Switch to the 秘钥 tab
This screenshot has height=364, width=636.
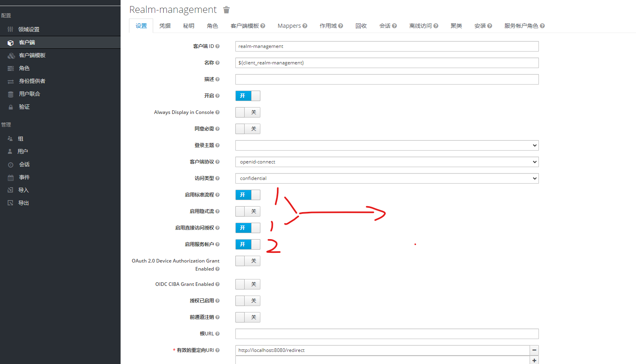pos(189,26)
